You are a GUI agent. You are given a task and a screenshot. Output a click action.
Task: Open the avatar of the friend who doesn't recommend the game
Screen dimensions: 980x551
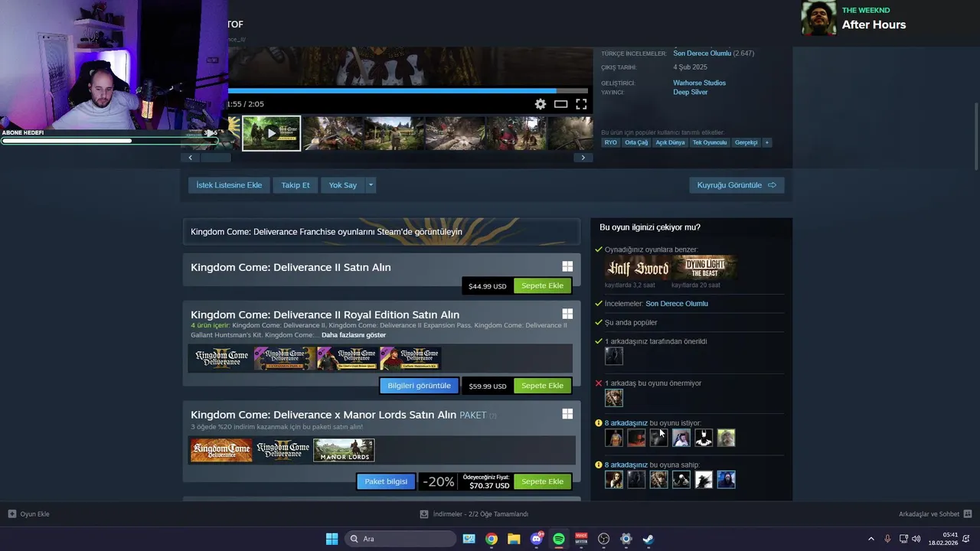click(614, 398)
